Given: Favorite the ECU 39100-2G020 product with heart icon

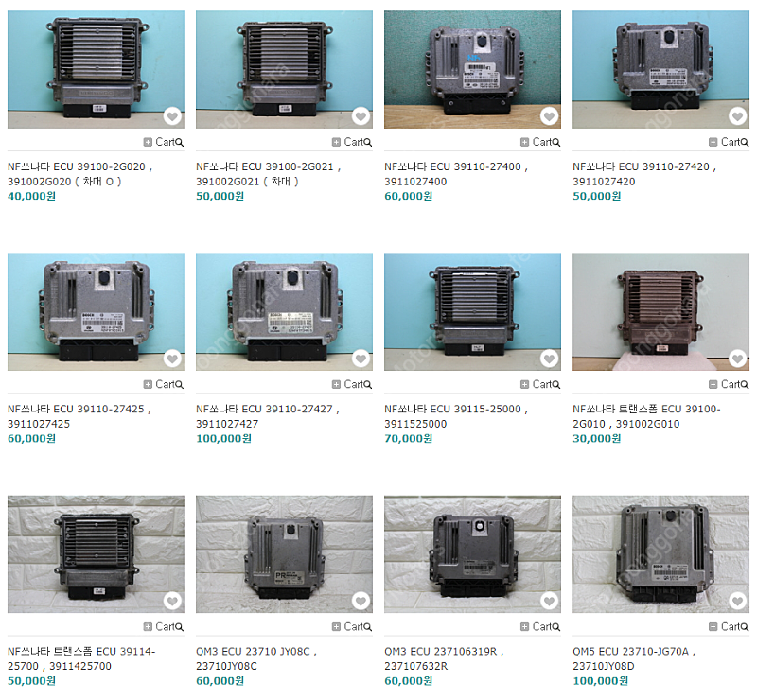Looking at the screenshot, I should tap(172, 115).
